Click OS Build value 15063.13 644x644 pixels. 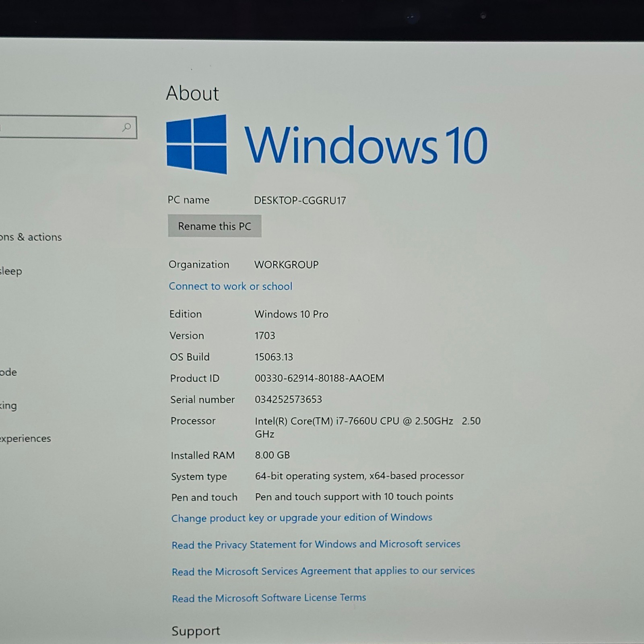click(274, 357)
